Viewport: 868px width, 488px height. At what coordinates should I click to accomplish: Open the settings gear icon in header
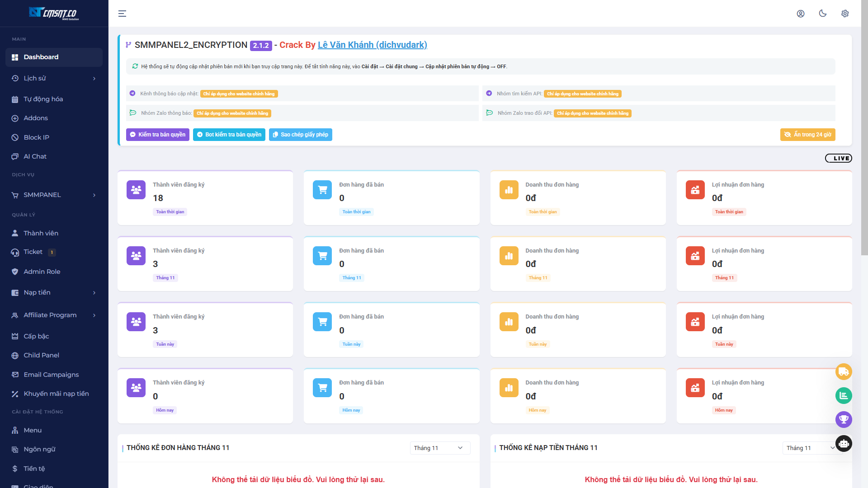coord(844,14)
